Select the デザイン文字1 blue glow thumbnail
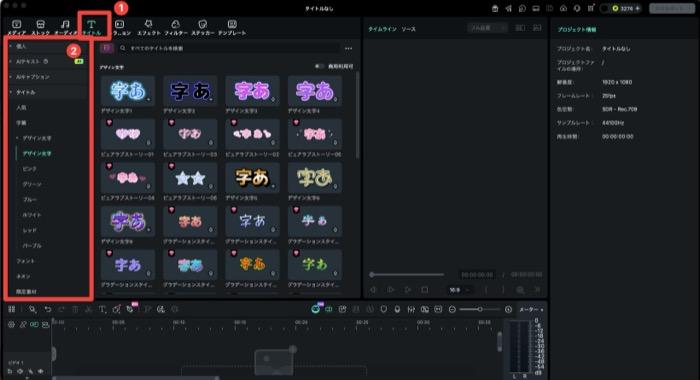Image resolution: width=700 pixels, height=380 pixels. tap(128, 91)
